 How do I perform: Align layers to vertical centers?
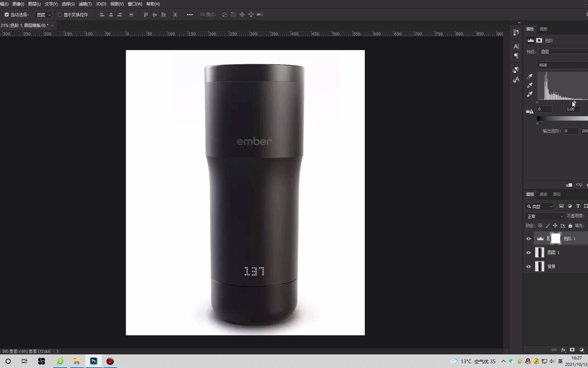pos(155,15)
